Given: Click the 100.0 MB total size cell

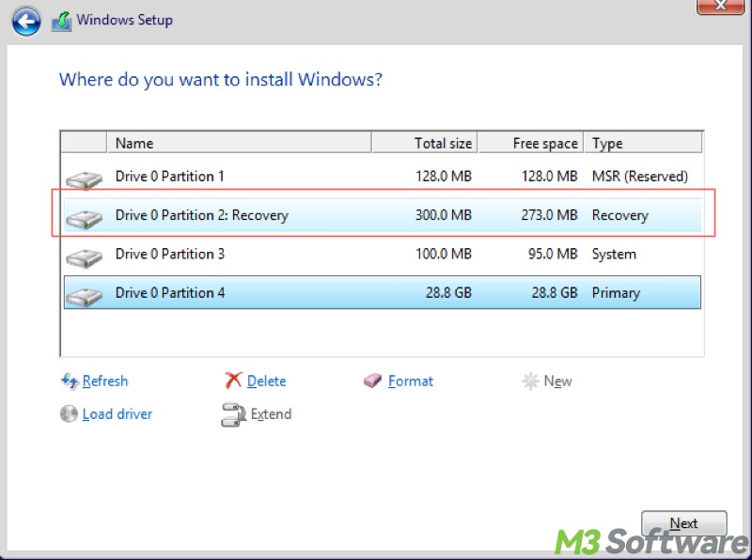Looking at the screenshot, I should (444, 254).
